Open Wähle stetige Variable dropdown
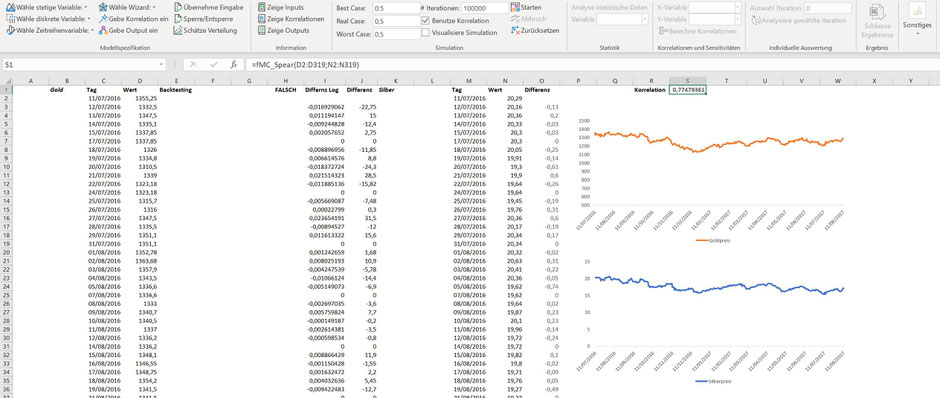Screen dimensions: 940x398 tap(47, 8)
